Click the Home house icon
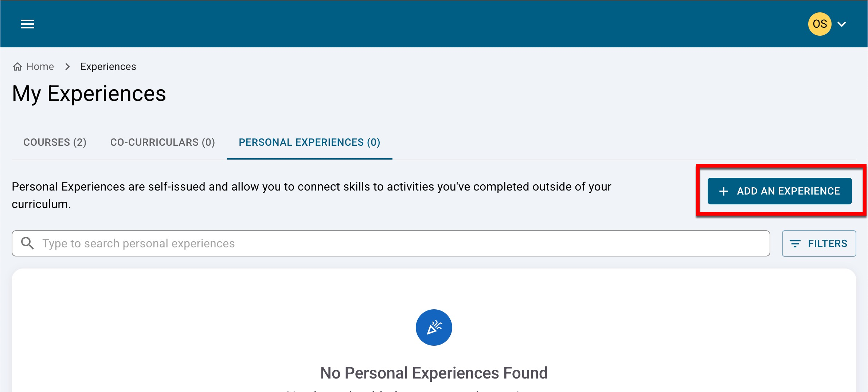Screen dimensions: 868x392 click(17, 67)
